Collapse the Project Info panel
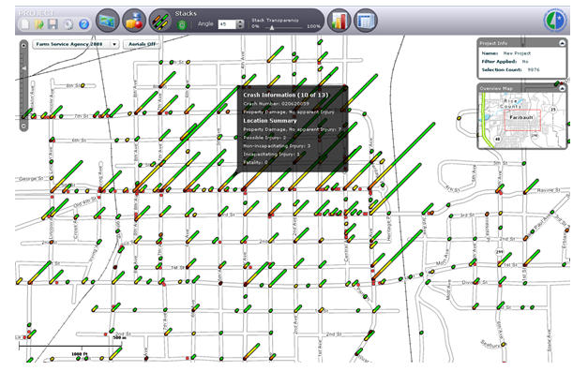Screen dimensions: 588x371 point(562,43)
